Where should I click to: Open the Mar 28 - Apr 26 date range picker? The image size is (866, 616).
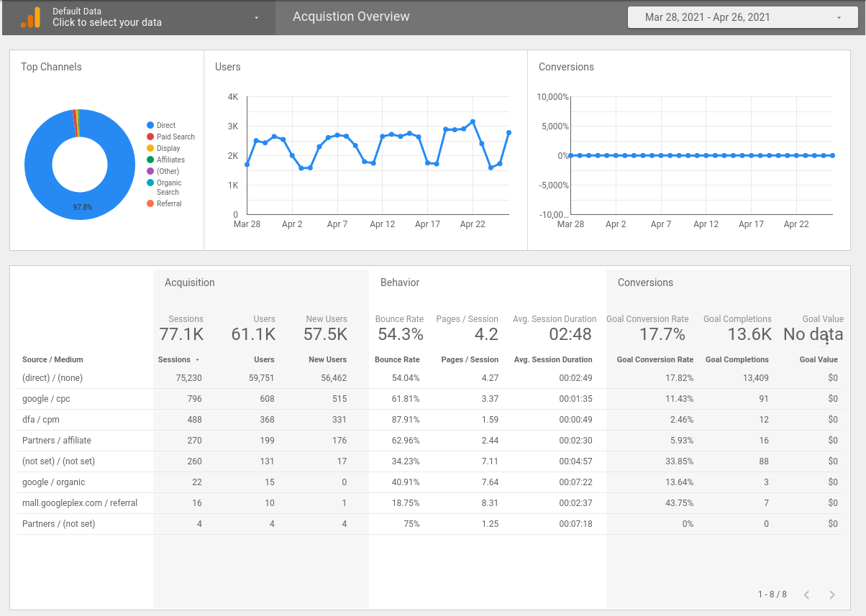click(x=742, y=16)
